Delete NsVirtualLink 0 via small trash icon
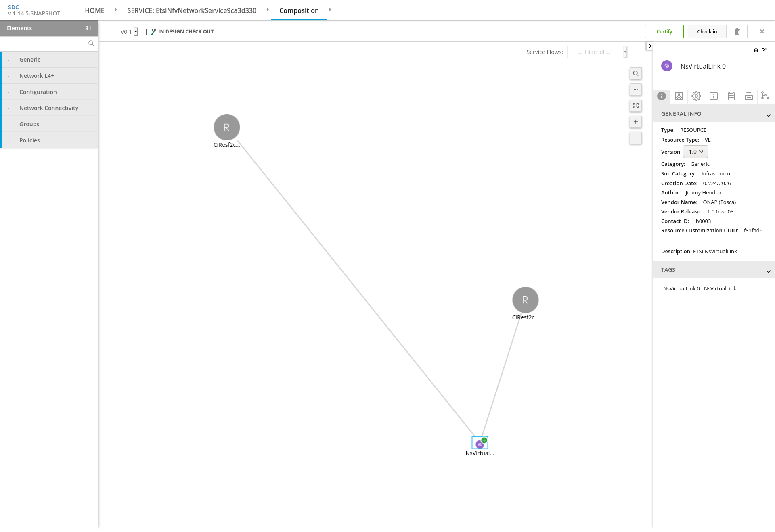This screenshot has height=532, width=775. point(756,50)
